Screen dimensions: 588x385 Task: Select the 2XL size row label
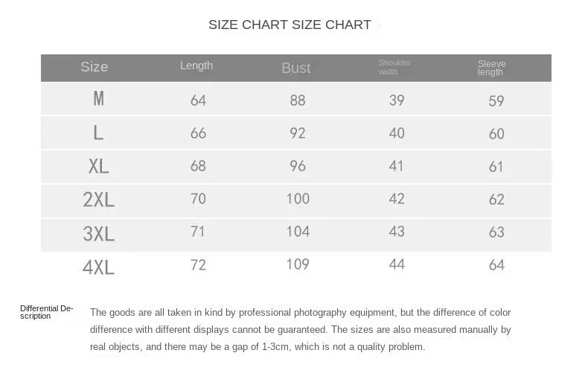click(x=98, y=200)
